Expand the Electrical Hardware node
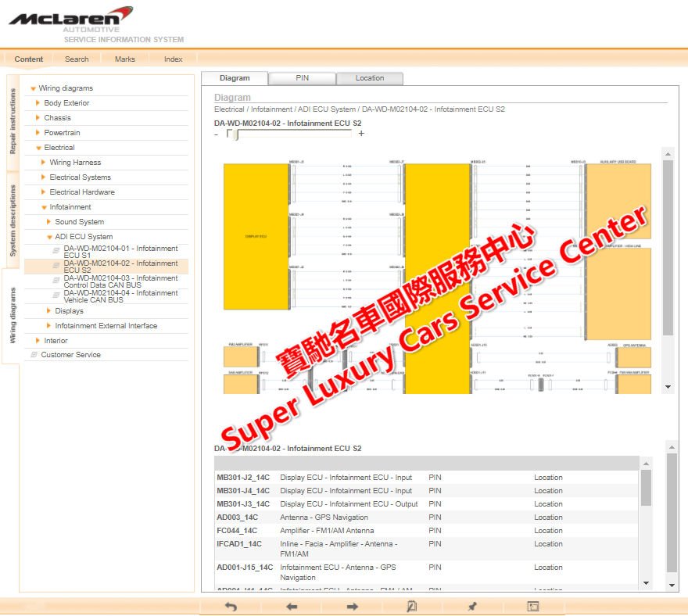The height and width of the screenshot is (616, 688). click(43, 192)
